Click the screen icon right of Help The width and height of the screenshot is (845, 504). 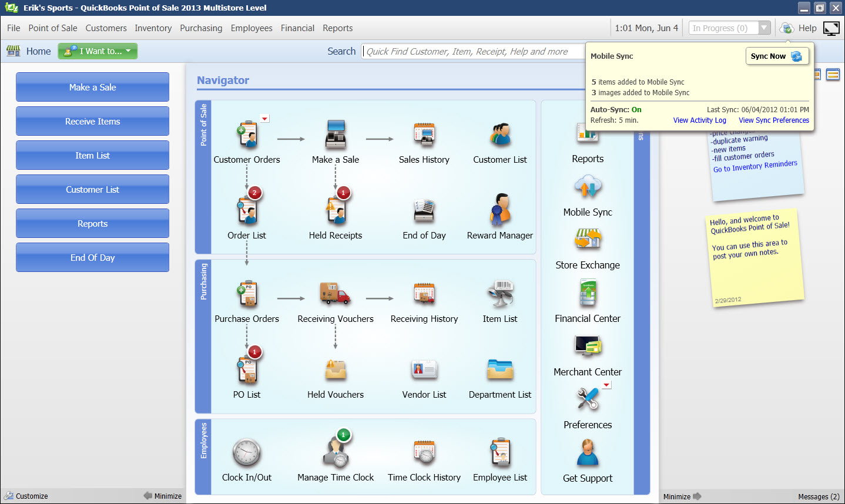point(831,28)
